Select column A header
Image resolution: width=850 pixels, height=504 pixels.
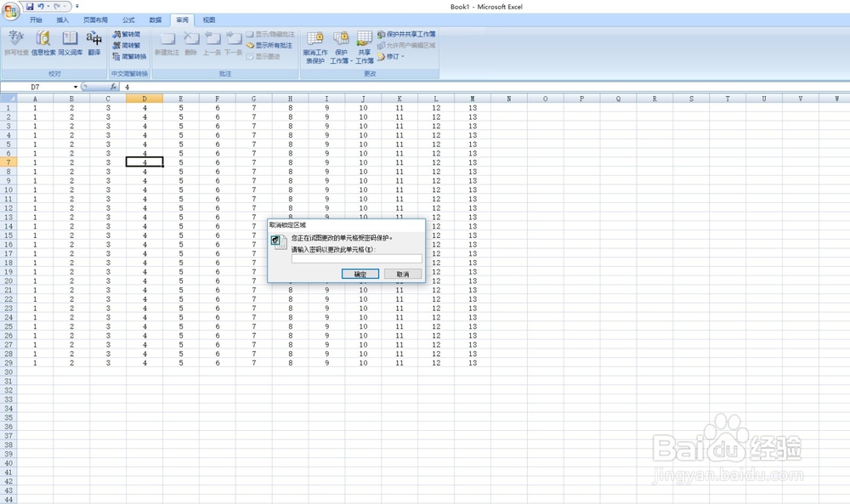[x=35, y=99]
